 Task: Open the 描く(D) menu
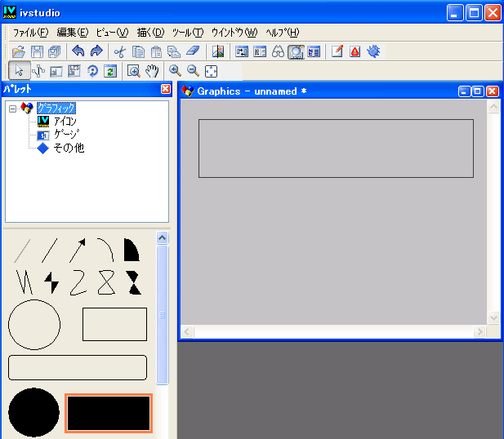pyautogui.click(x=150, y=32)
